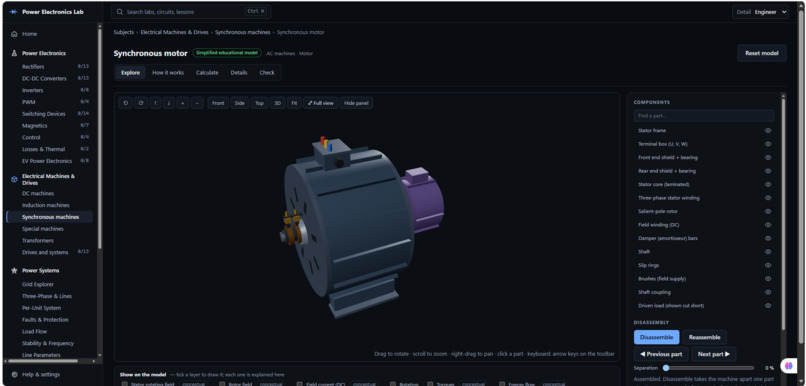Open the How it works tab
Screen dimensions: 806x386
(168, 72)
